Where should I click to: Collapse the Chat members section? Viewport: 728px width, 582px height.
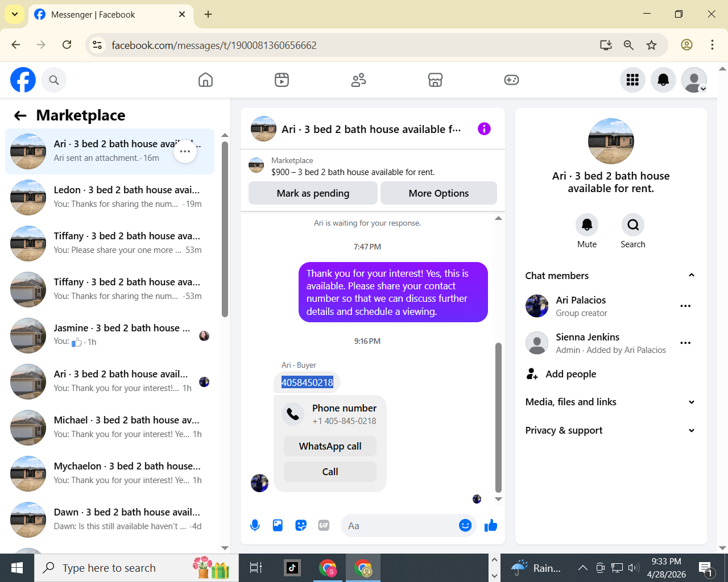pyautogui.click(x=692, y=276)
